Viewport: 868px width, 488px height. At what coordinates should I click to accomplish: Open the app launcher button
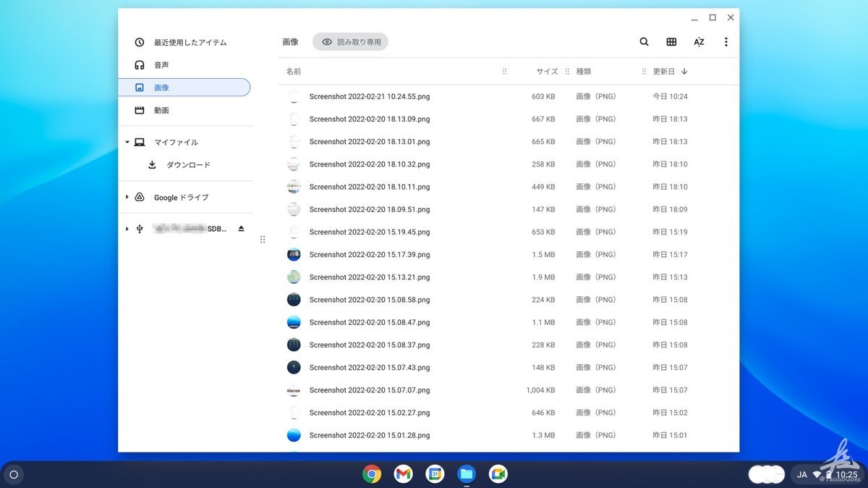pos(14,474)
